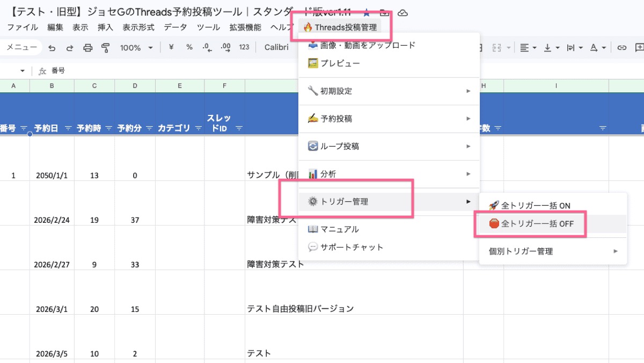Open the ツール menu

208,27
